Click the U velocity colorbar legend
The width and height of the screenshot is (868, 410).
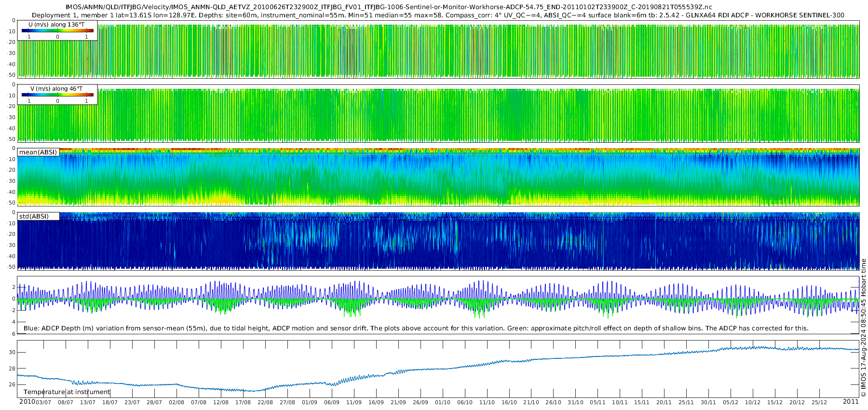tap(57, 31)
